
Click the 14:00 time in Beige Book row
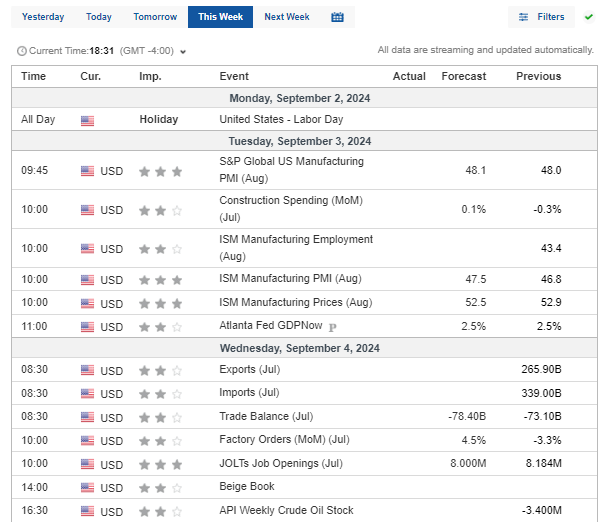34,487
